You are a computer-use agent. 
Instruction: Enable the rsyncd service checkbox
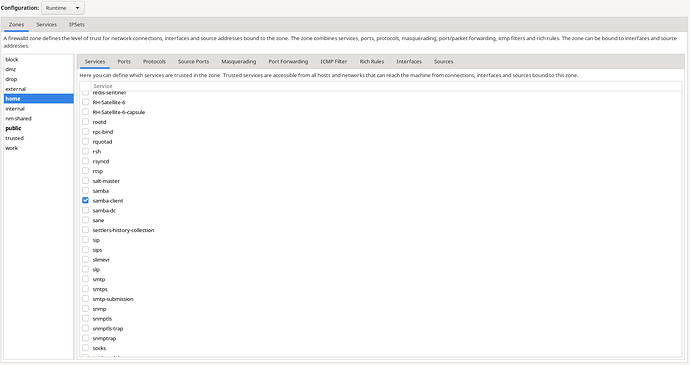(x=85, y=161)
